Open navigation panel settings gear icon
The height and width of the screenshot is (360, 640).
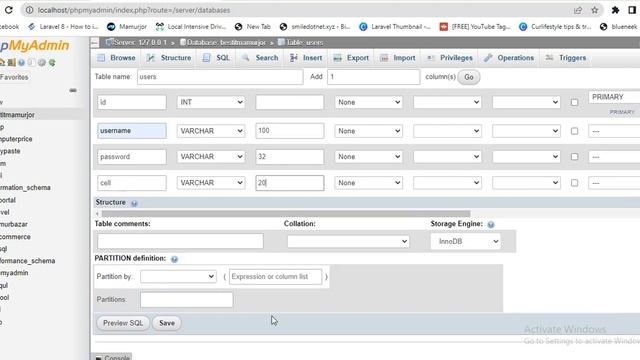(x=42, y=62)
